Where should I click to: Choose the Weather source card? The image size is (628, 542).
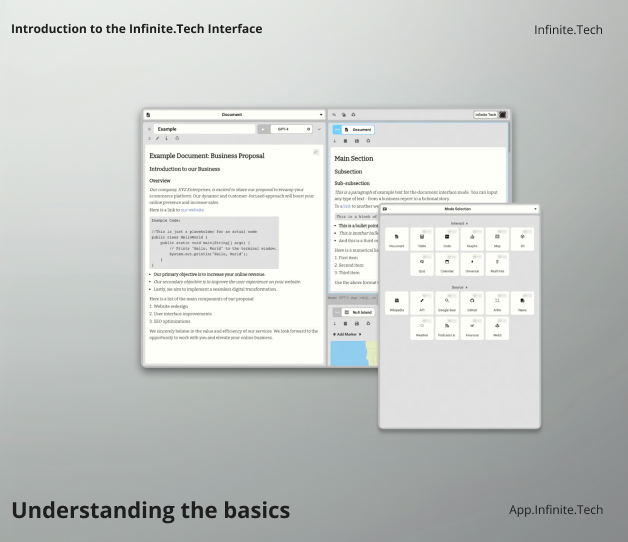point(422,328)
